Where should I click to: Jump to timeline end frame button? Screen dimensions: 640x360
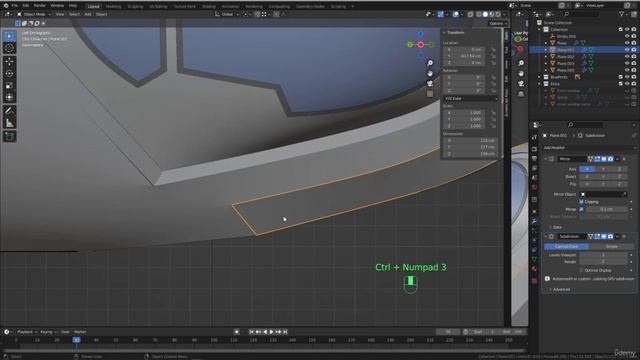[x=285, y=332]
